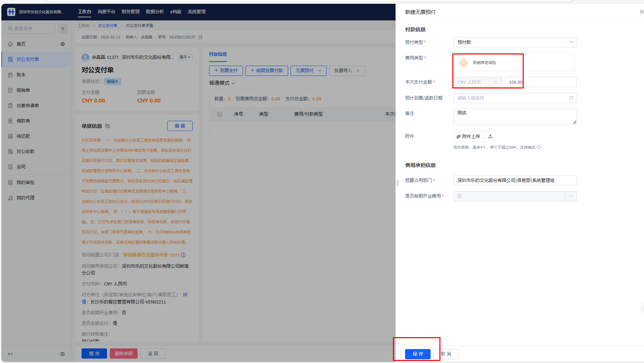Screen dimensions: 644x363
Task: Click the calendar icon in date field
Action: [571, 98]
